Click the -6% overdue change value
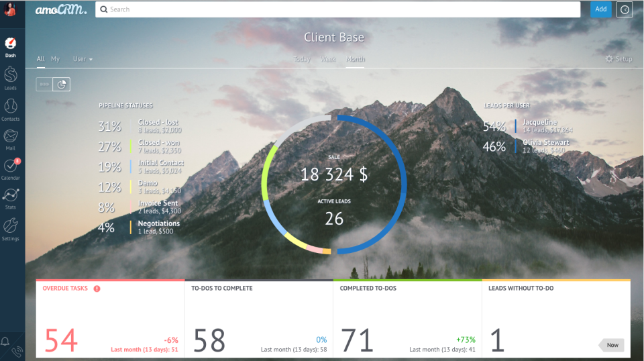 point(171,340)
